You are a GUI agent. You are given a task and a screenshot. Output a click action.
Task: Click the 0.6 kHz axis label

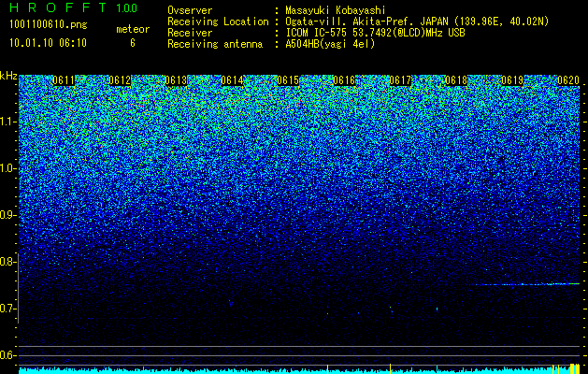tap(7, 355)
